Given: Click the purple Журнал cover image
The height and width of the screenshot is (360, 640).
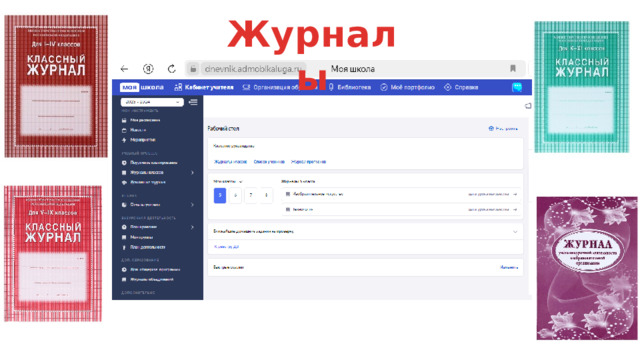Looking at the screenshot, I should click(x=587, y=268).
